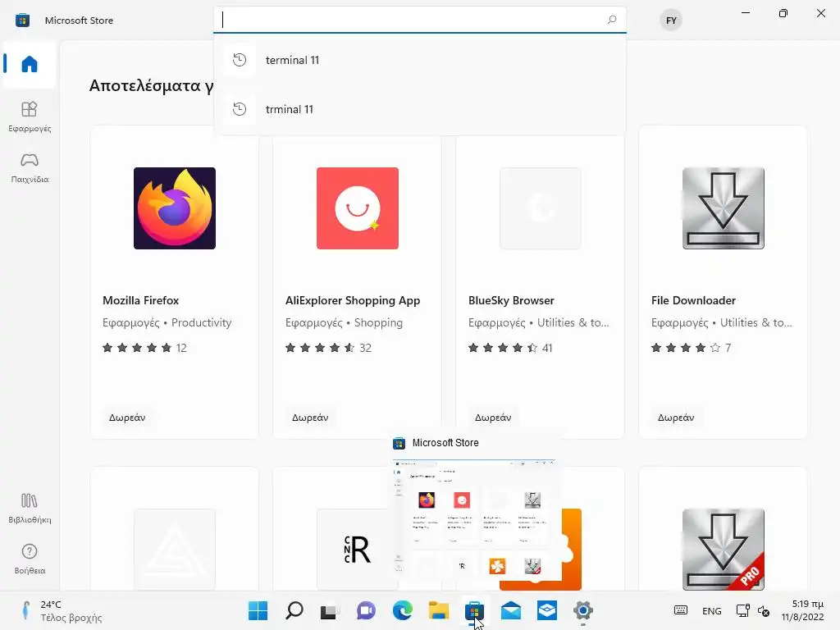Open the CNC R app icon

click(x=358, y=550)
